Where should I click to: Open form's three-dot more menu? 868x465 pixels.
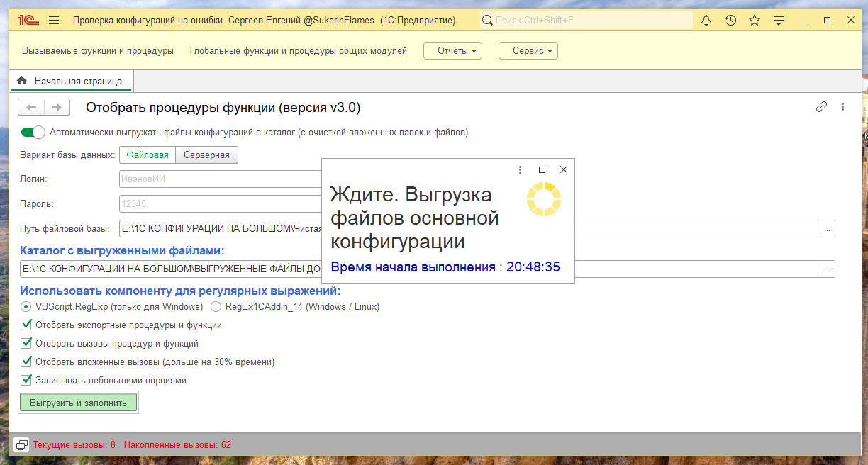(842, 107)
